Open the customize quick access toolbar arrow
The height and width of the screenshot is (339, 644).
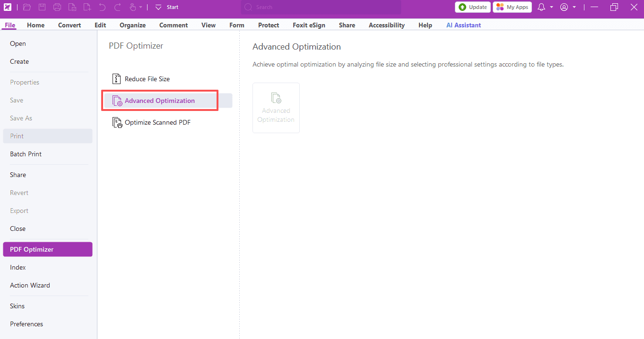click(158, 7)
